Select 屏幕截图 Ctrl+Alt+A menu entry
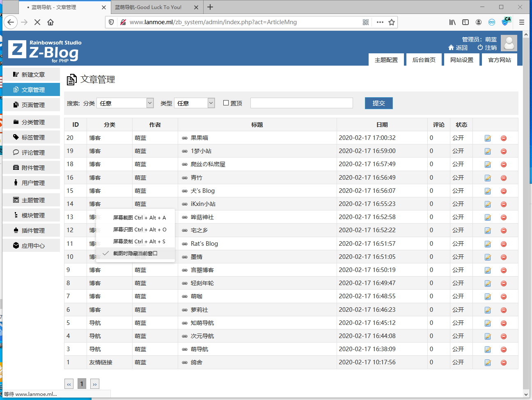 139,218
